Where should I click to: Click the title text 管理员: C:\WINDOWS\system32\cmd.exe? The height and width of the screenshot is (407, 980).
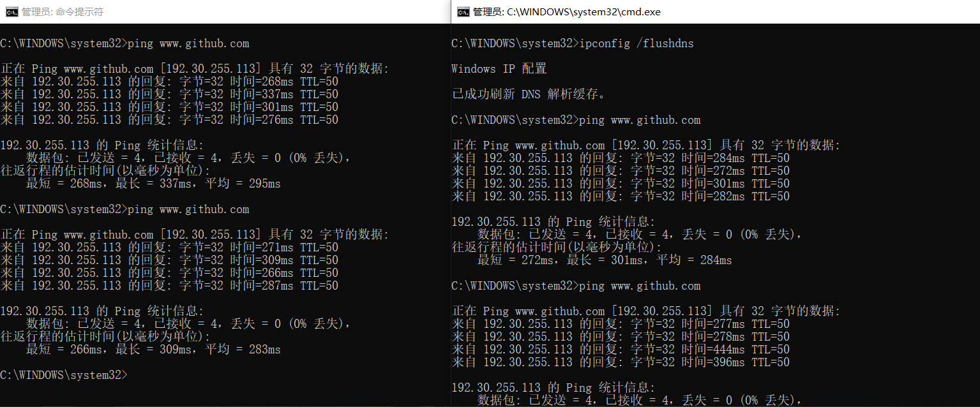click(567, 11)
